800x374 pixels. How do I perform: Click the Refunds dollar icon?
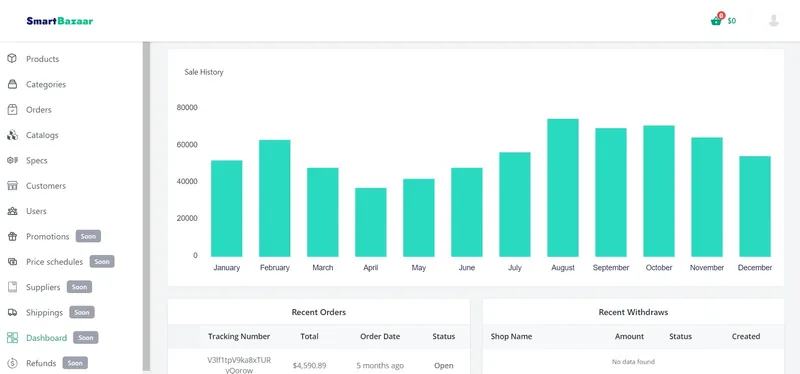pos(12,363)
